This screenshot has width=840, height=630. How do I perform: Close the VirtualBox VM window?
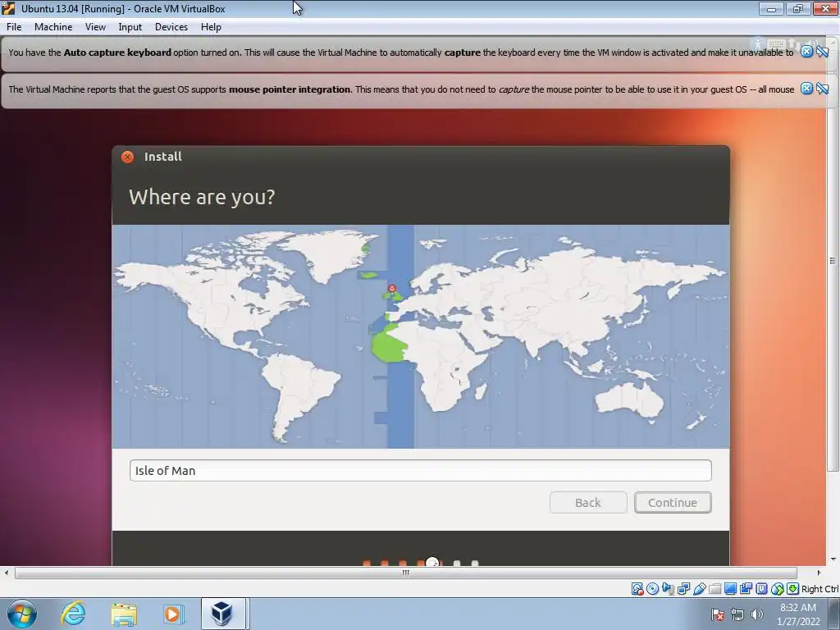[x=825, y=8]
